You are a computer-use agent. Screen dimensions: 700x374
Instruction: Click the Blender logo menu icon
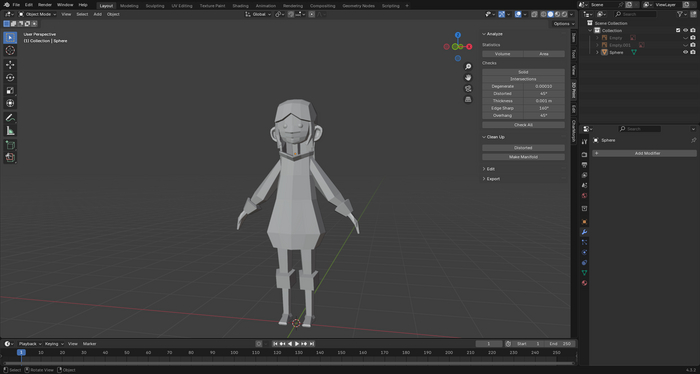coord(6,5)
